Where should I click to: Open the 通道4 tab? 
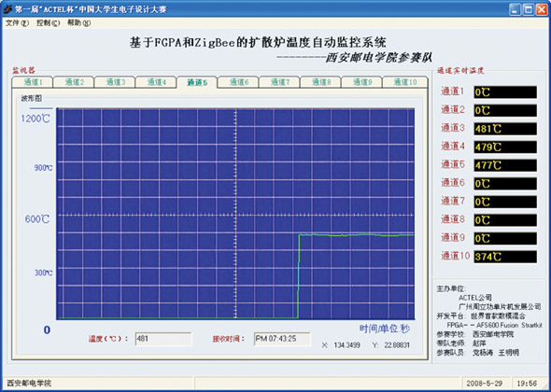(156, 82)
